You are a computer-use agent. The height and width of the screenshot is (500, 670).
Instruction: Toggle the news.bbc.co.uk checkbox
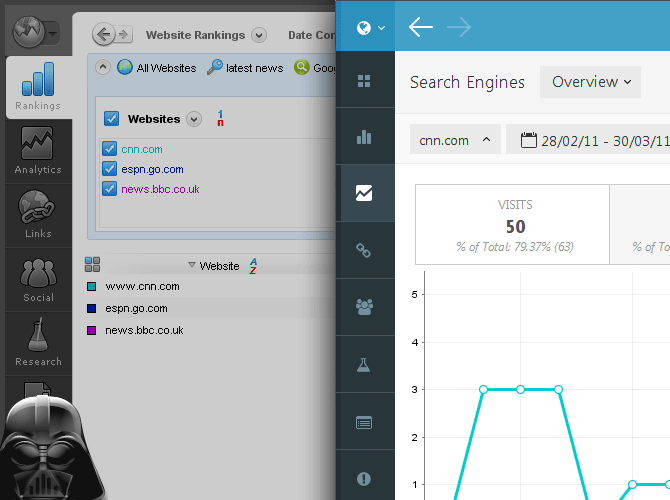[110, 189]
